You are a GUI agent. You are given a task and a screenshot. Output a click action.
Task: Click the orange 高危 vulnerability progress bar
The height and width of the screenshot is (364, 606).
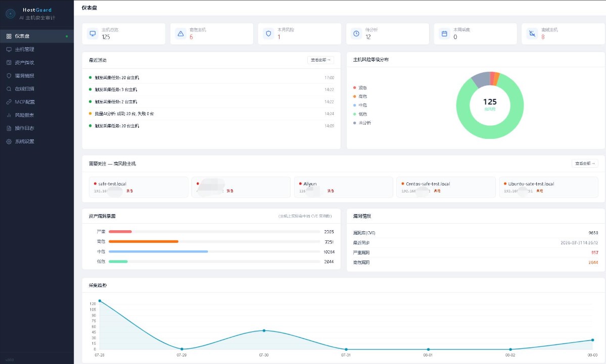point(144,242)
